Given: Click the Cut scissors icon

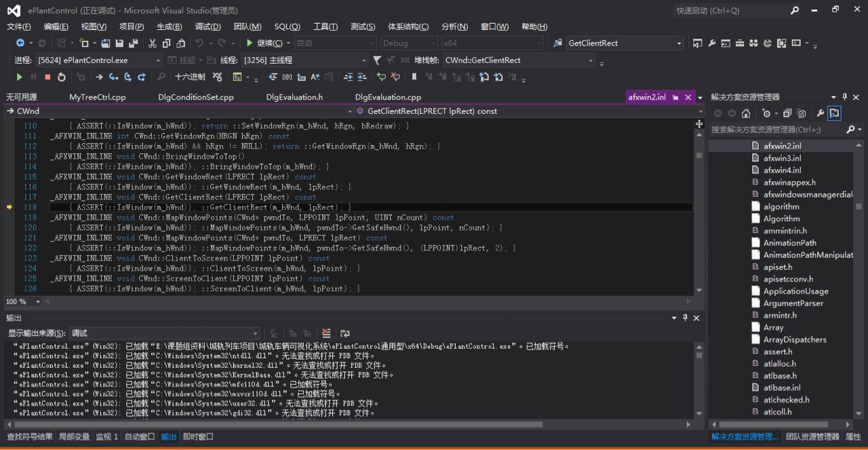Looking at the screenshot, I should [x=153, y=43].
